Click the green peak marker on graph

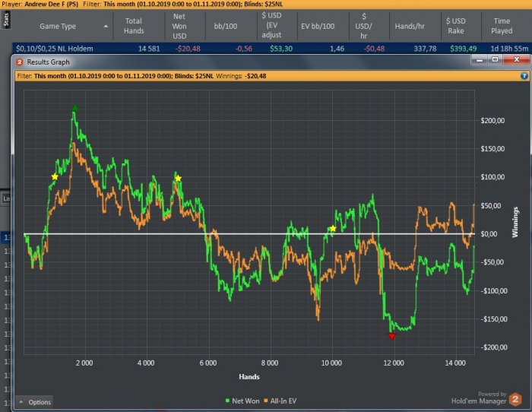(x=75, y=109)
